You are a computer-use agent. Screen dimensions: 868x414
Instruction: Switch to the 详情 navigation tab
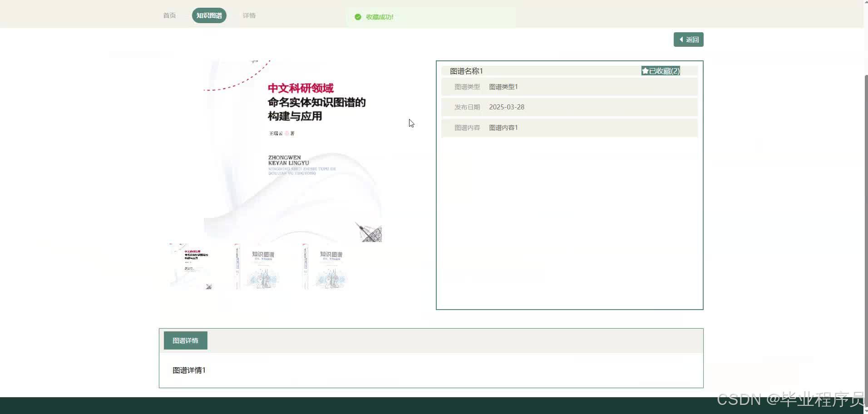pyautogui.click(x=249, y=15)
